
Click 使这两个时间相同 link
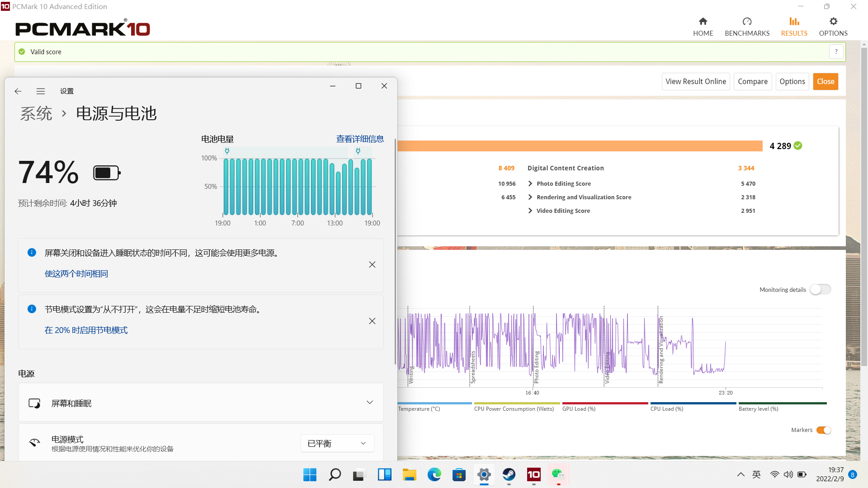(x=76, y=273)
